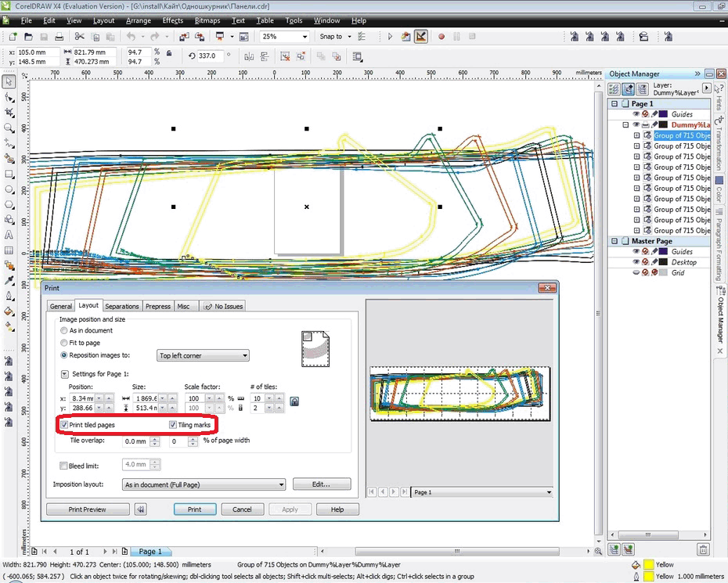Screen dimensions: 728x583
Task: Click the lock icon beside number of tiles
Action: pos(294,401)
